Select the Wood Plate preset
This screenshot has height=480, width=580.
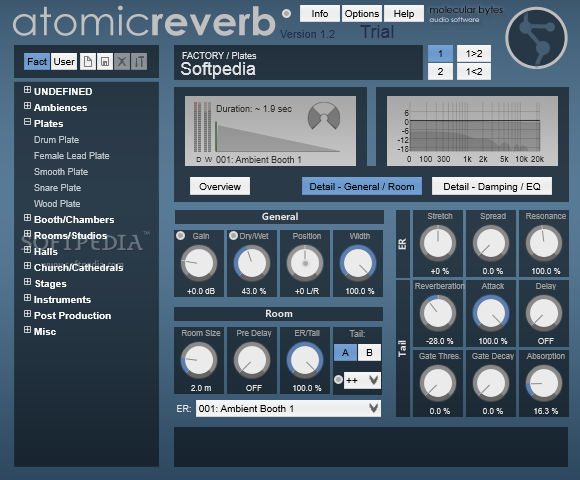[57, 203]
